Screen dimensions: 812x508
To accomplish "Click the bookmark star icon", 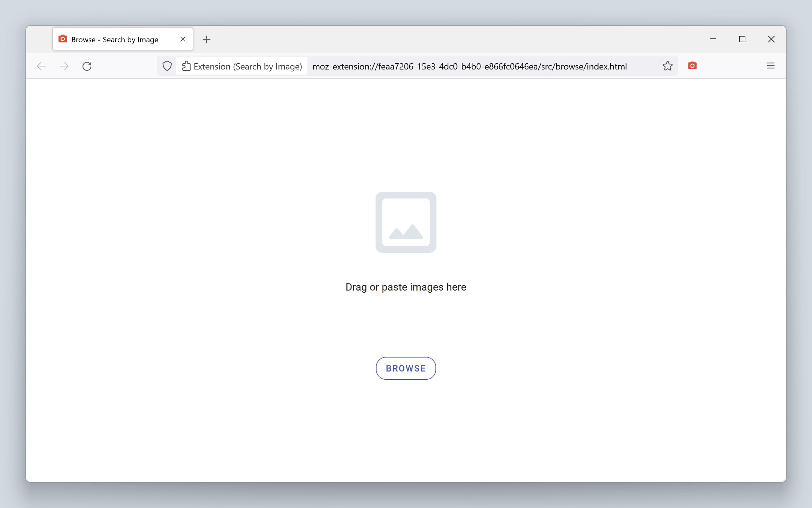I will tap(668, 66).
